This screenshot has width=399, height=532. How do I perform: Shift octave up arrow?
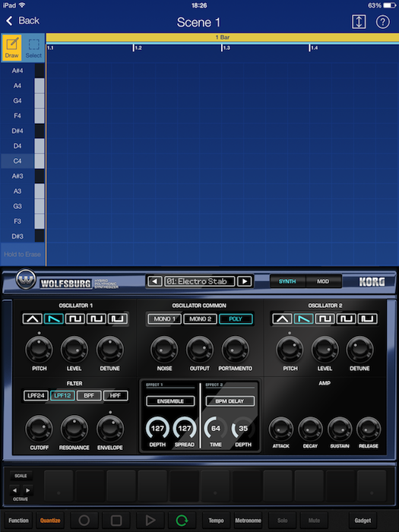[x=28, y=490]
